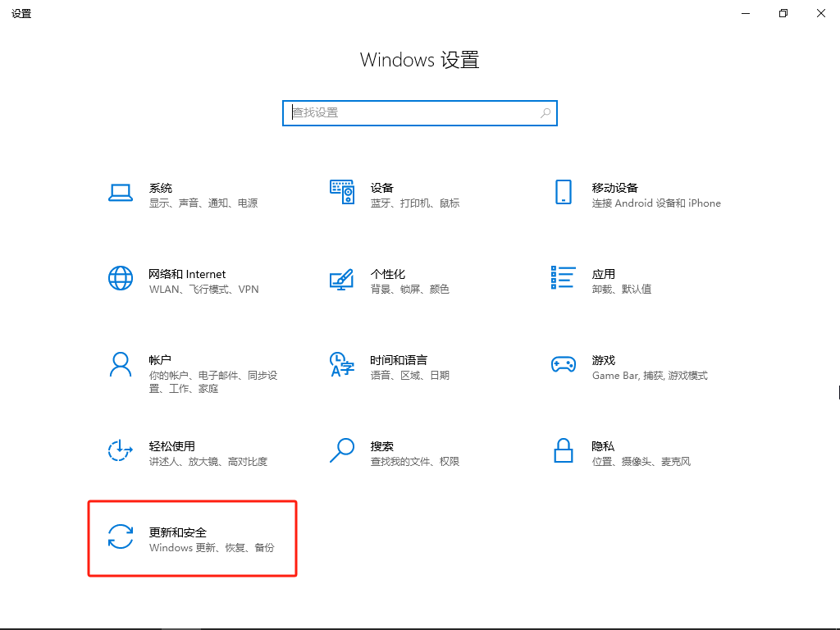Open 轻松使用 via accessibility icon

[x=121, y=451]
